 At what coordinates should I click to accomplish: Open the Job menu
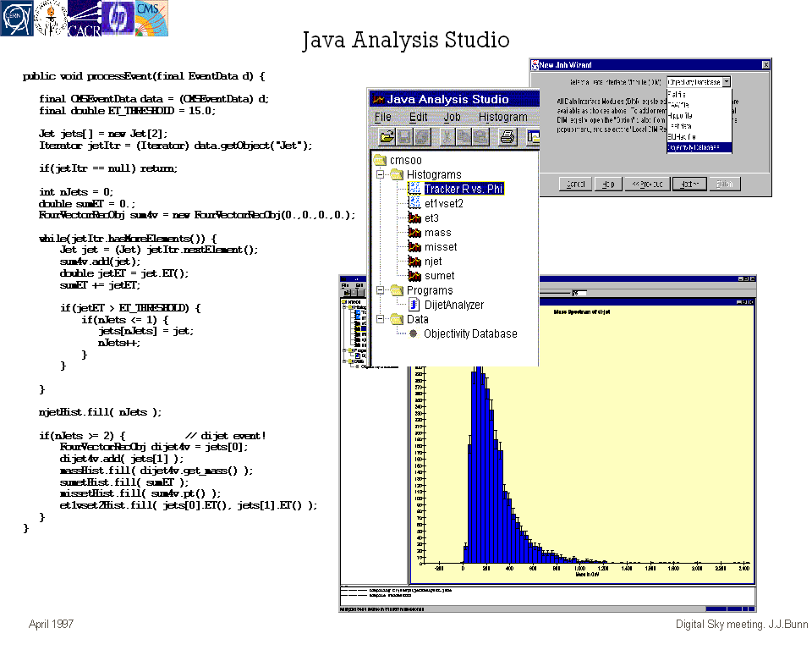tap(453, 117)
